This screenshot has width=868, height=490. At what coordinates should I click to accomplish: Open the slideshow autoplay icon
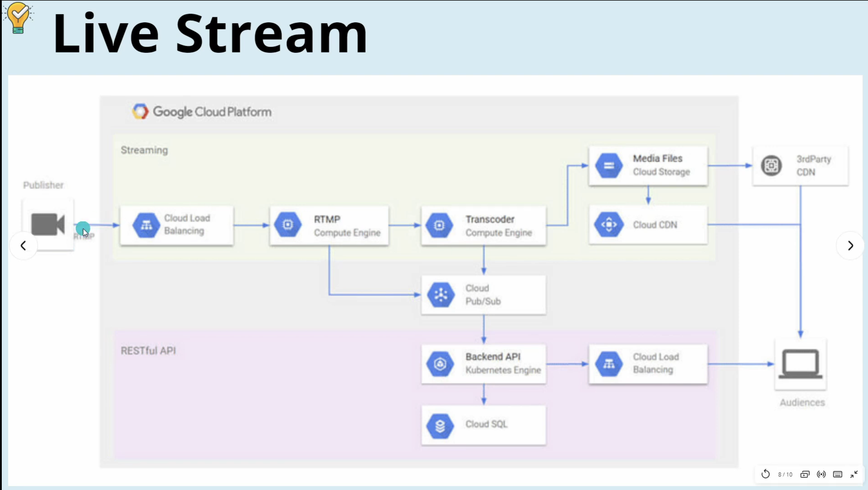(x=805, y=474)
